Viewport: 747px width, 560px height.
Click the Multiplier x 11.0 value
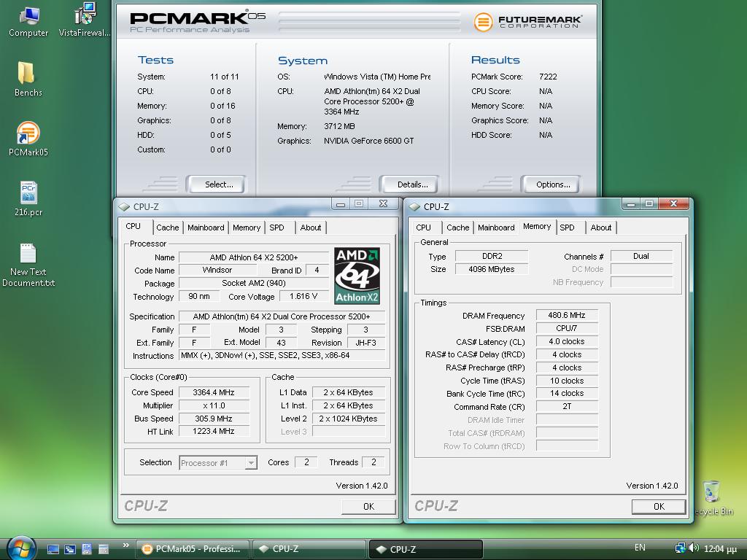tap(214, 405)
